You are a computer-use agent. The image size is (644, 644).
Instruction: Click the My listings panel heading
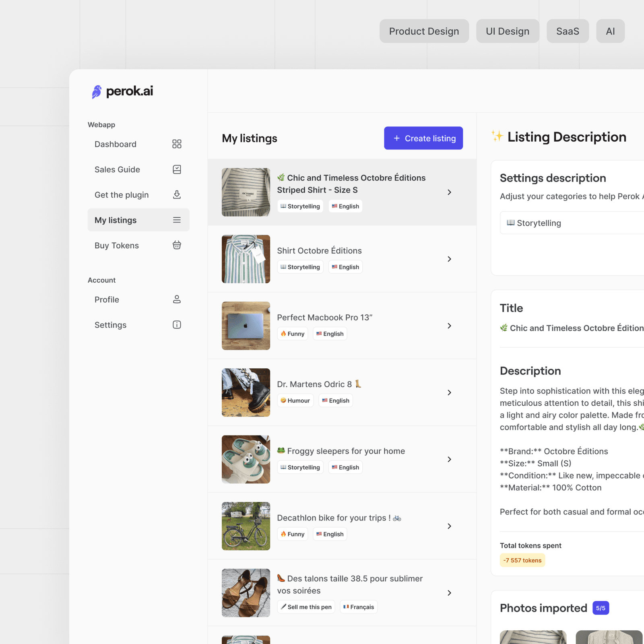pyautogui.click(x=250, y=138)
